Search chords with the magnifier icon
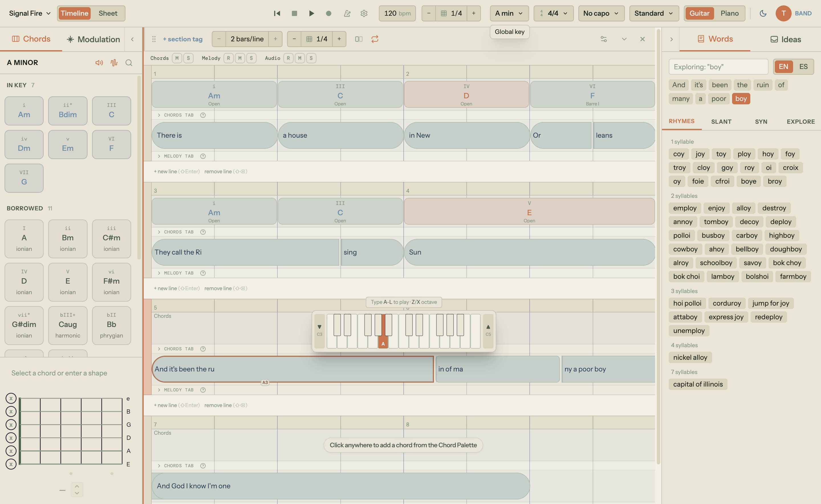This screenshot has width=821, height=504. (129, 63)
